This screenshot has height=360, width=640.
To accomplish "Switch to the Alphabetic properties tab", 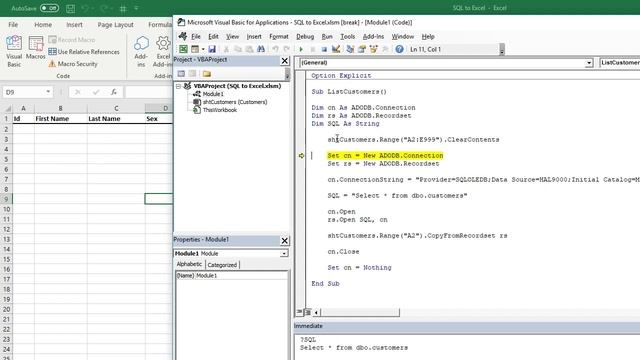I will pos(189,264).
